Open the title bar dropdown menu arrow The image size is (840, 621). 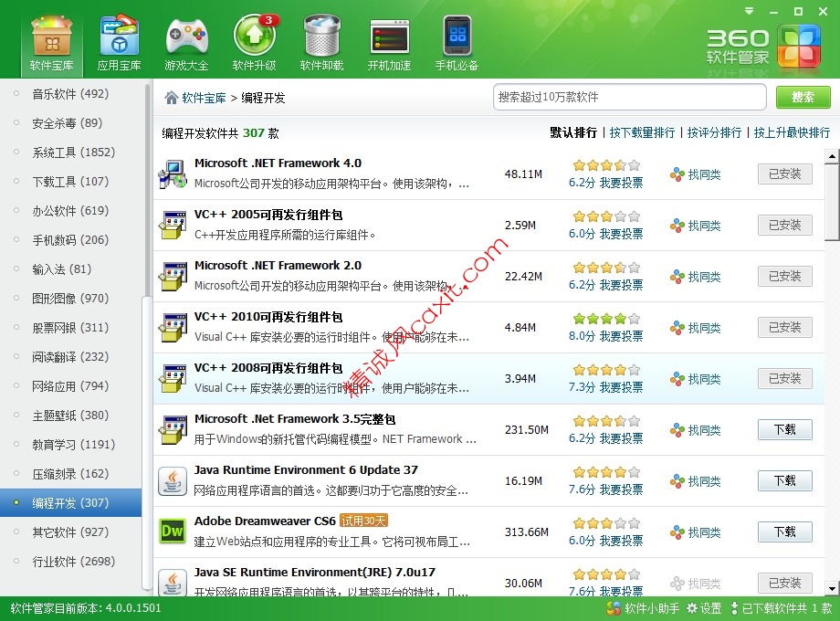[x=749, y=11]
